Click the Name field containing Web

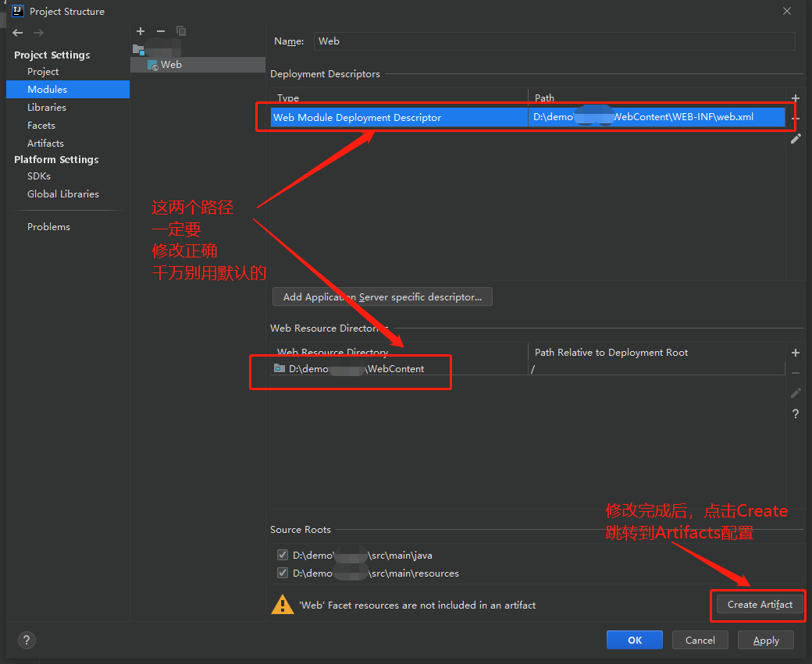554,41
